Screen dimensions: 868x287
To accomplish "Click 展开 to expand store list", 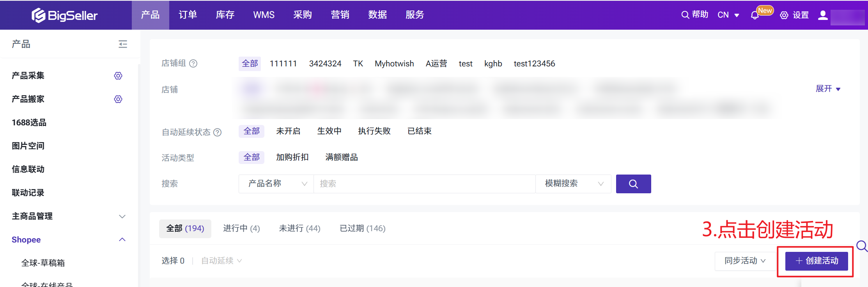I will (828, 89).
